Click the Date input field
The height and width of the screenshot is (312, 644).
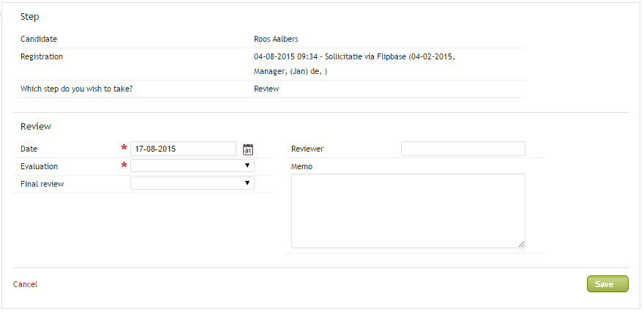point(183,149)
